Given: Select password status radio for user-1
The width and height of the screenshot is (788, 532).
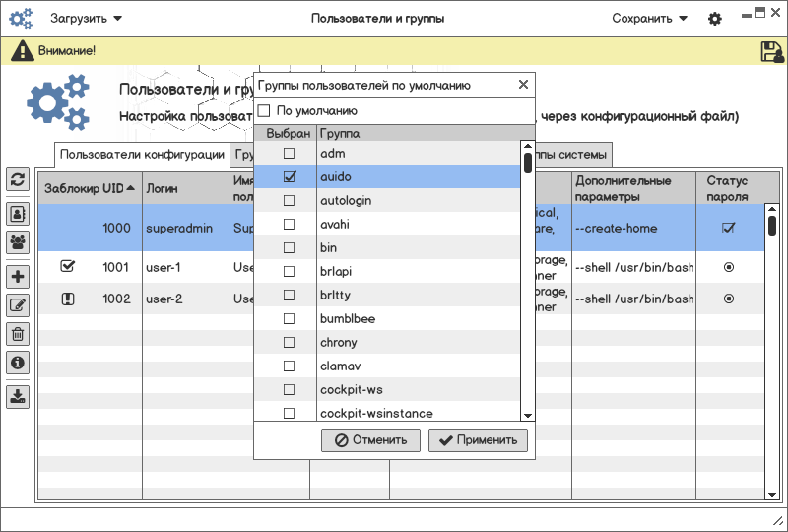Looking at the screenshot, I should coord(729,267).
